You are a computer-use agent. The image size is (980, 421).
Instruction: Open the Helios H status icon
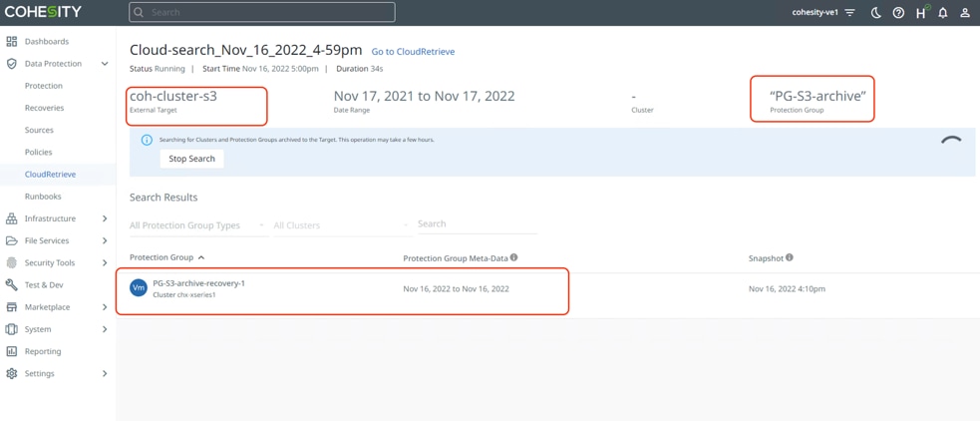[920, 13]
